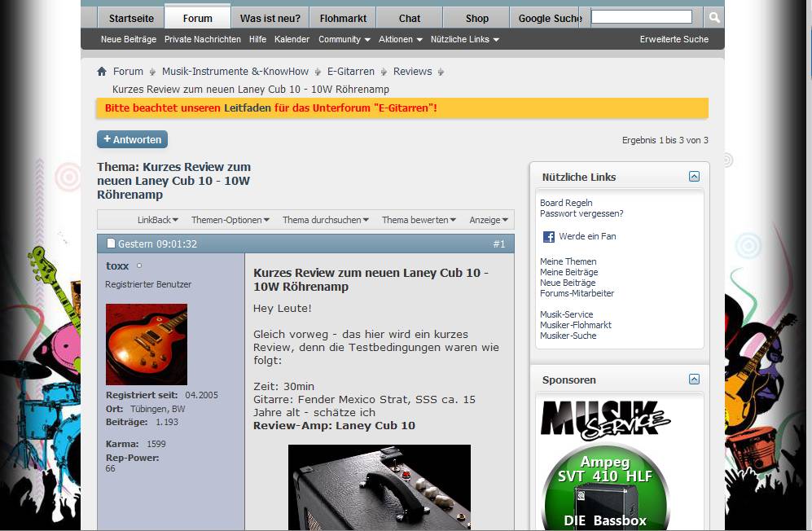Open Forums-Mitarbeiter
Image resolution: width=812 pixels, height=531 pixels.
[577, 293]
